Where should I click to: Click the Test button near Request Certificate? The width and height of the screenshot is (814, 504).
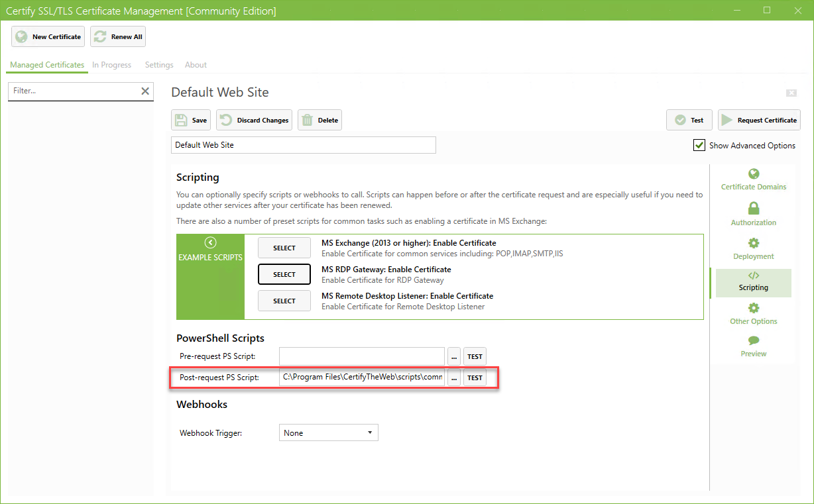689,121
